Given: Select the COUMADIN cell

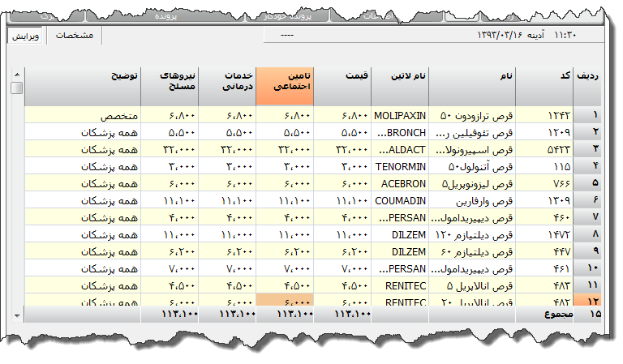Looking at the screenshot, I should (x=400, y=201).
